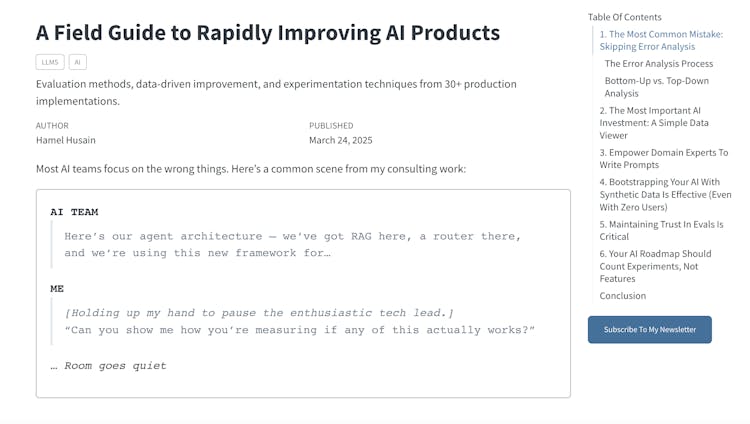Open Your AI Roadmap section link
750x424 pixels.
(x=655, y=266)
